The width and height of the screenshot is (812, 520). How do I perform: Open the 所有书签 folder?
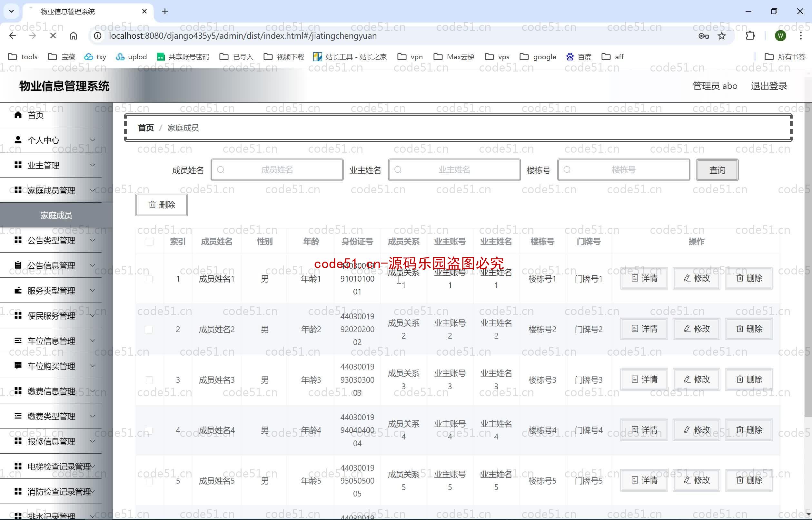[x=785, y=57]
